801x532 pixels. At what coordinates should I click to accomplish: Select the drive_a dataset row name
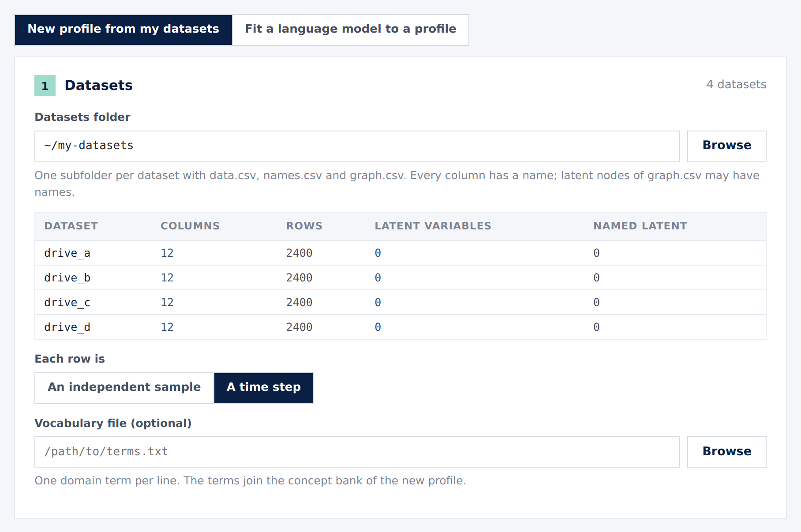pyautogui.click(x=67, y=253)
